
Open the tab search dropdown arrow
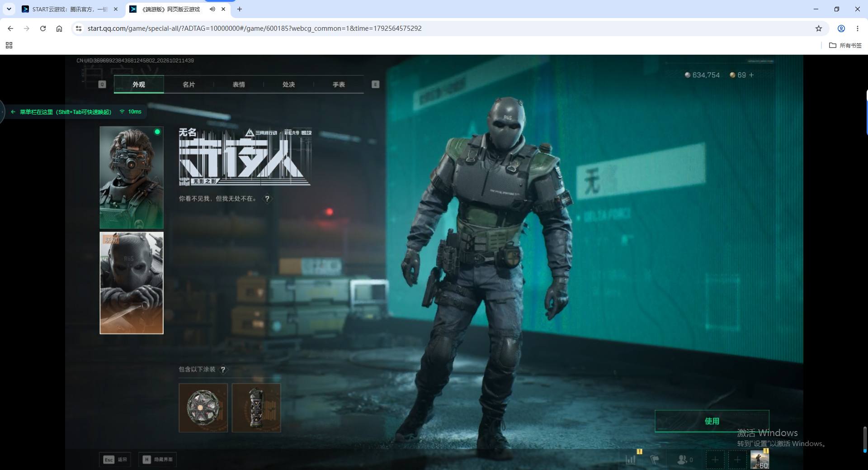[x=9, y=9]
